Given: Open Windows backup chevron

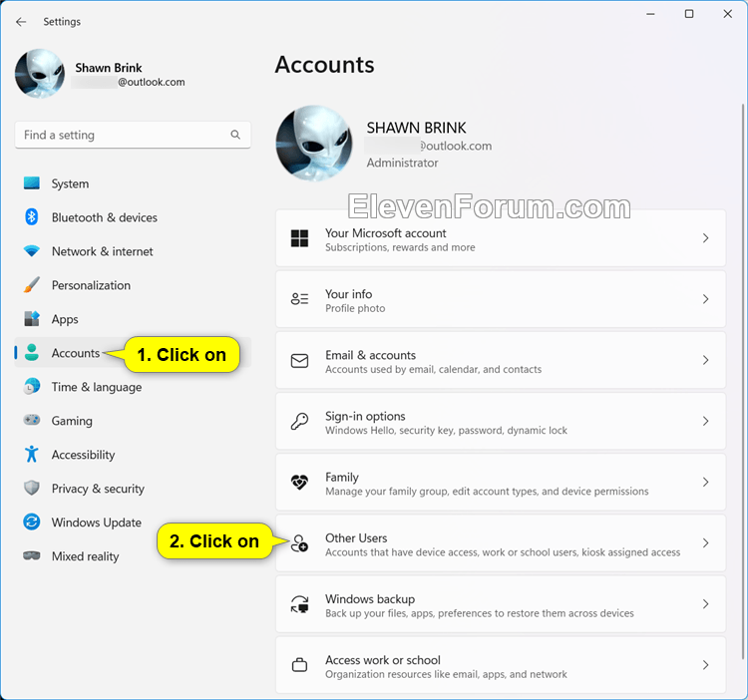Looking at the screenshot, I should click(705, 604).
